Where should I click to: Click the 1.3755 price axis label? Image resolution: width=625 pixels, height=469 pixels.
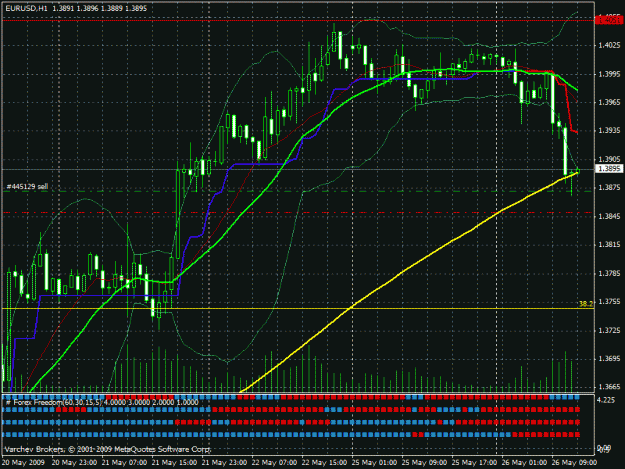point(609,302)
